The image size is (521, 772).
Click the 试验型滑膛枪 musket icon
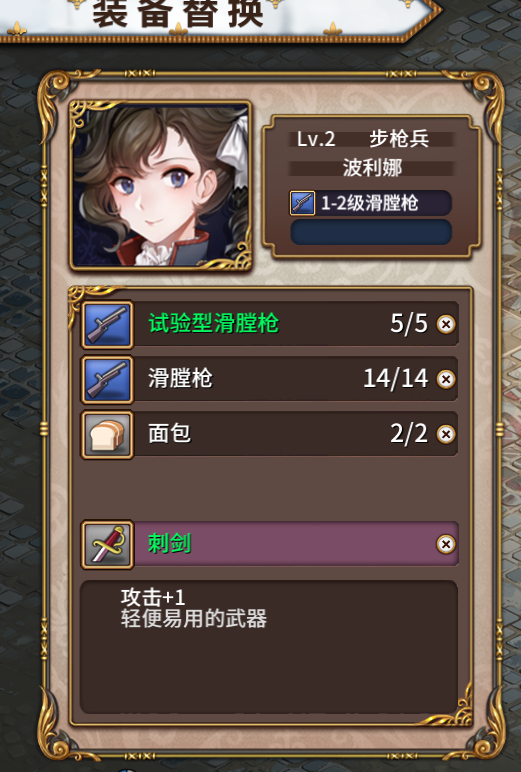pos(107,325)
